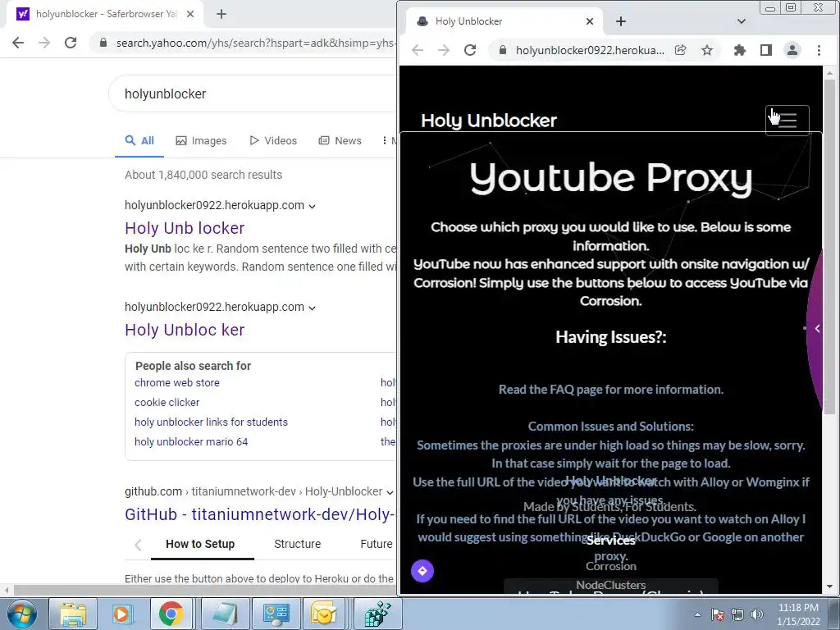Viewport: 840px width, 630px height.
Task: Open 'holy unblocker mario 64' suggestion
Action: click(x=191, y=442)
